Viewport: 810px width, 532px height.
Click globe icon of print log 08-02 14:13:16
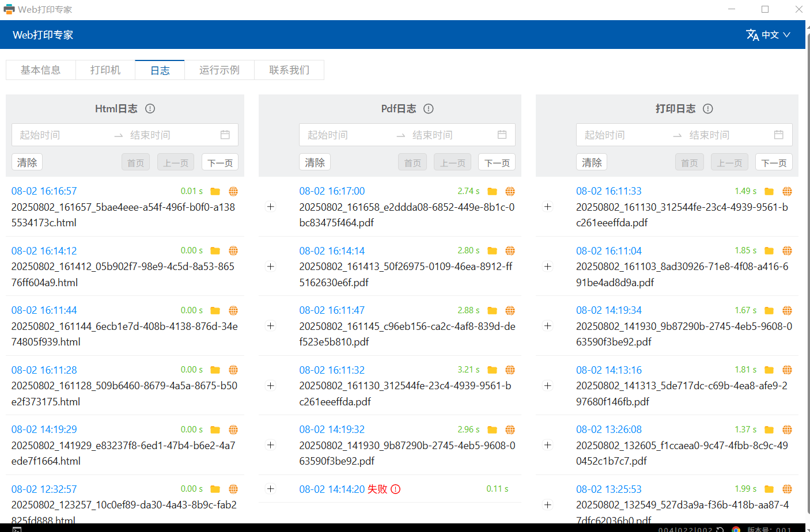point(787,370)
